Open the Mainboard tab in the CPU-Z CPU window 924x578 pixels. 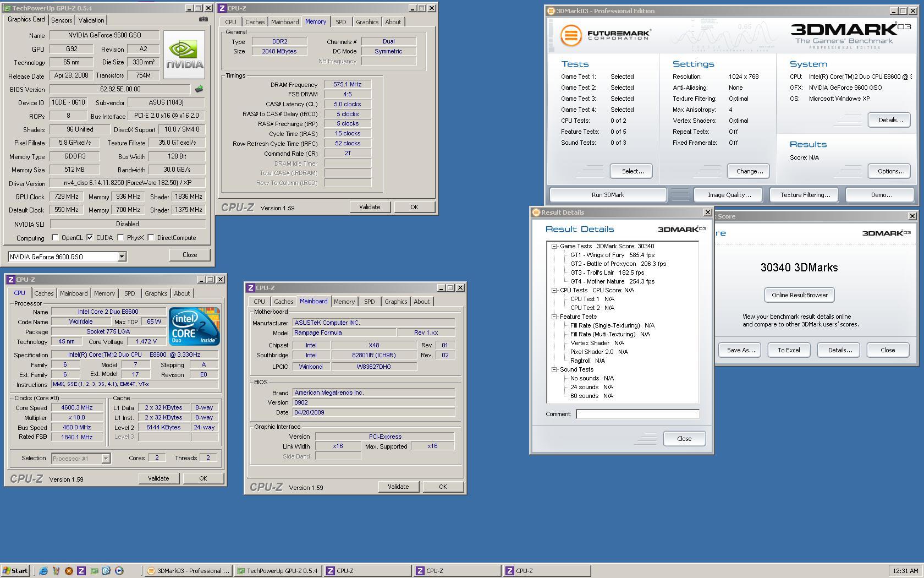tap(74, 293)
